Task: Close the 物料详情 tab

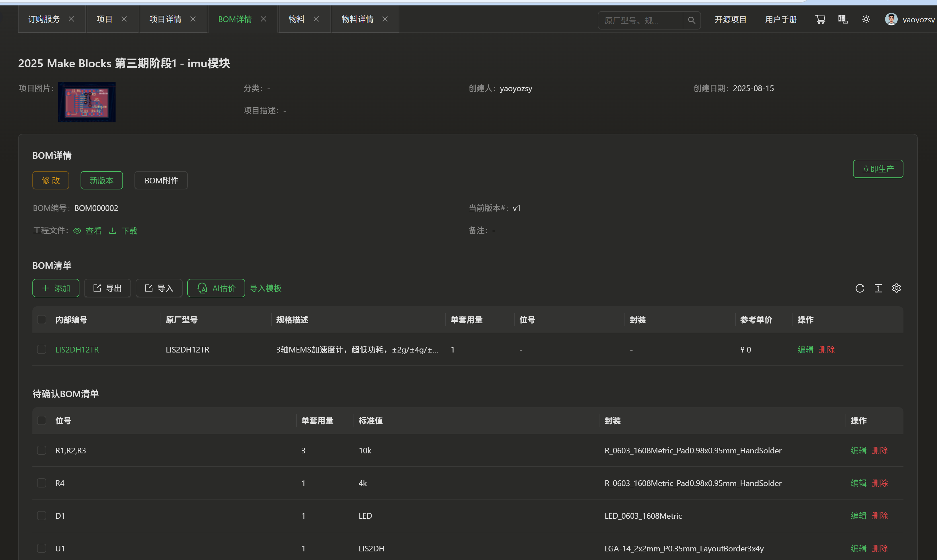Action: [385, 19]
